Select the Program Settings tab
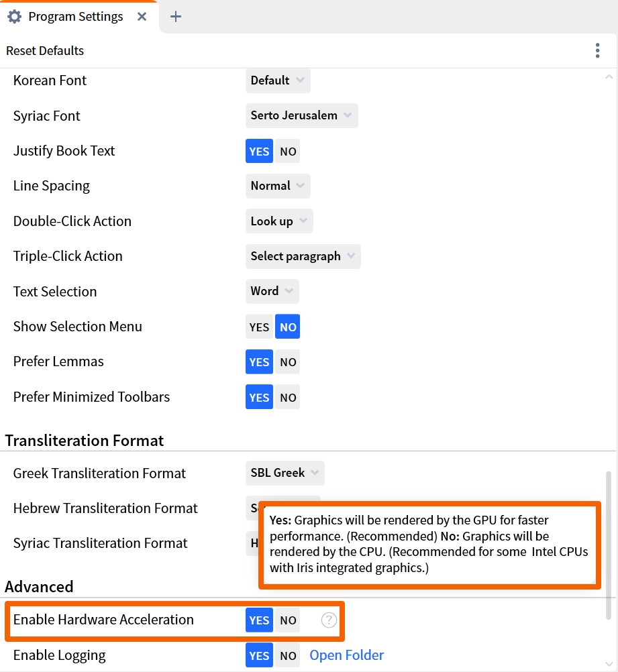The image size is (618, 672). pos(79,17)
